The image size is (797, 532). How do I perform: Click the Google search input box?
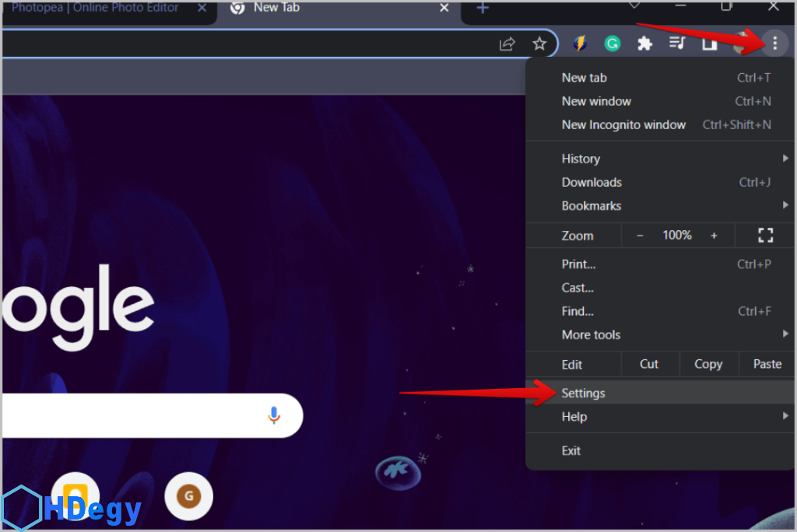132,415
